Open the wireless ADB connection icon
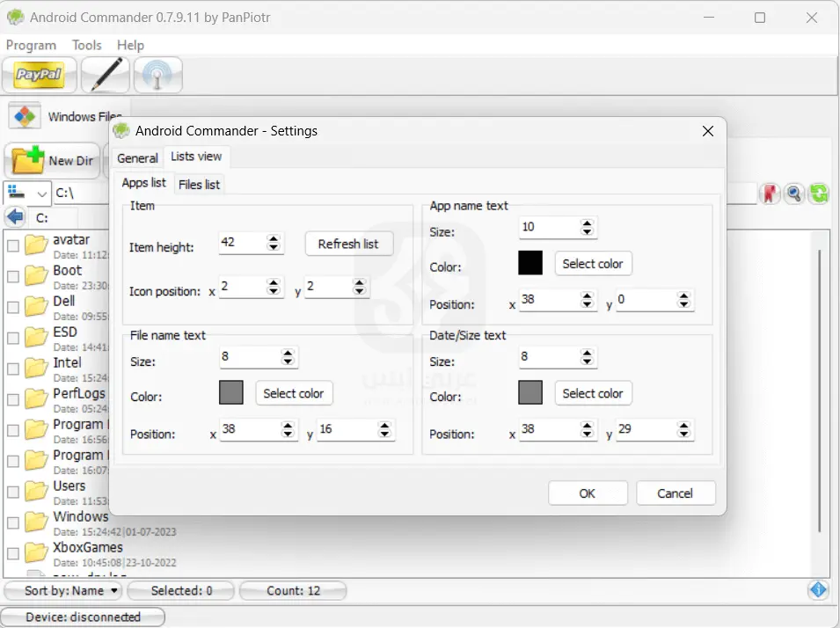This screenshot has height=628, width=840. 157,75
